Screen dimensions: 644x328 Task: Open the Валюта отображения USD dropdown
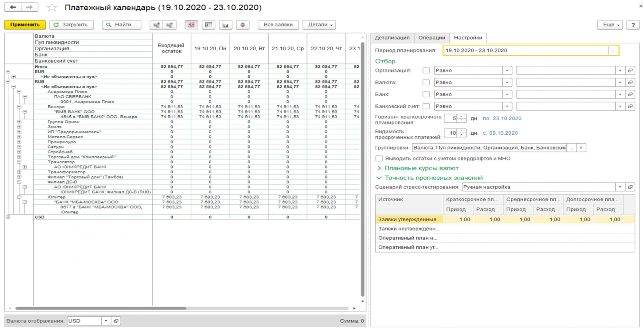[106, 321]
